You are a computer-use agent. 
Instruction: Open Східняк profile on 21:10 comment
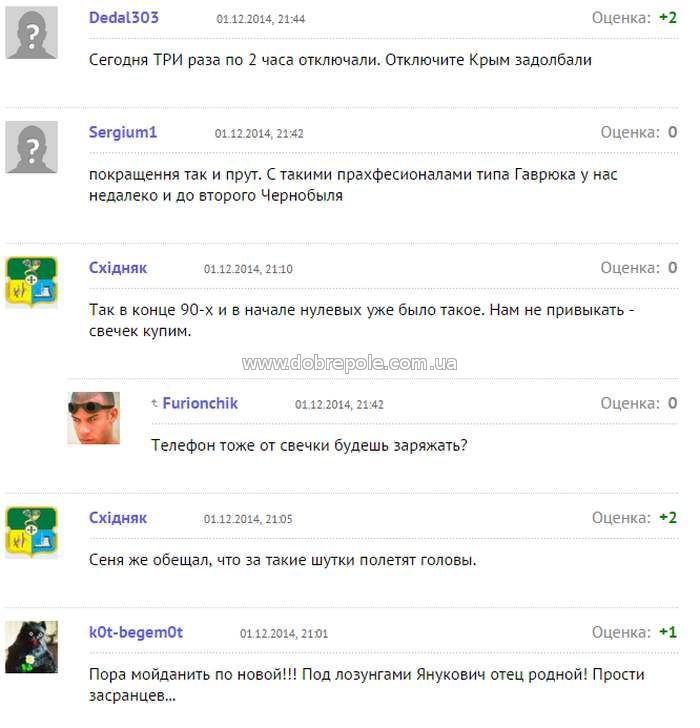point(118,268)
